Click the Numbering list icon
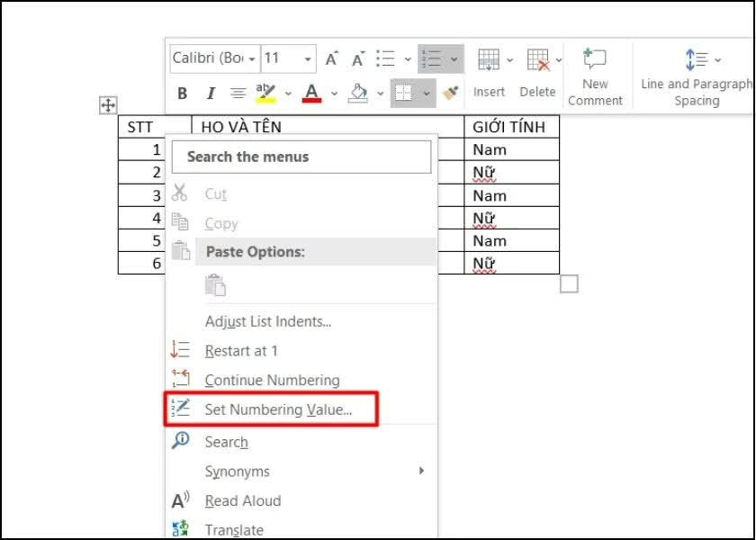This screenshot has height=540, width=756. [x=431, y=58]
